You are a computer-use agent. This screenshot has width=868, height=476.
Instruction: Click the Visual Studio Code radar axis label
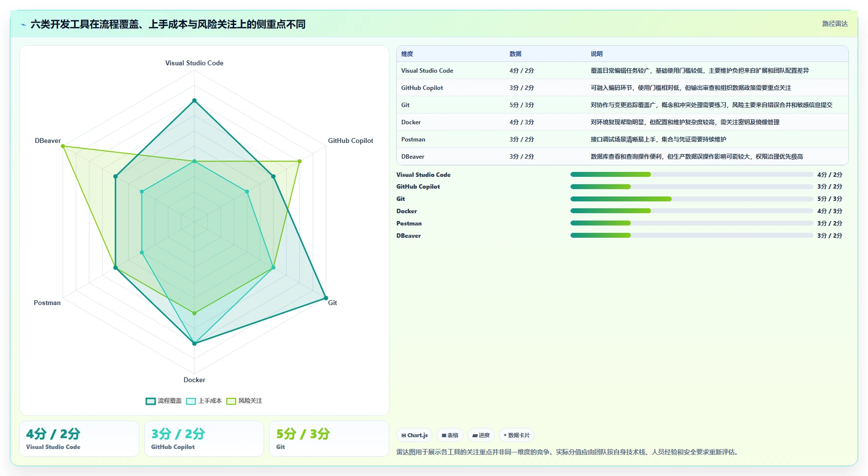[x=194, y=63]
